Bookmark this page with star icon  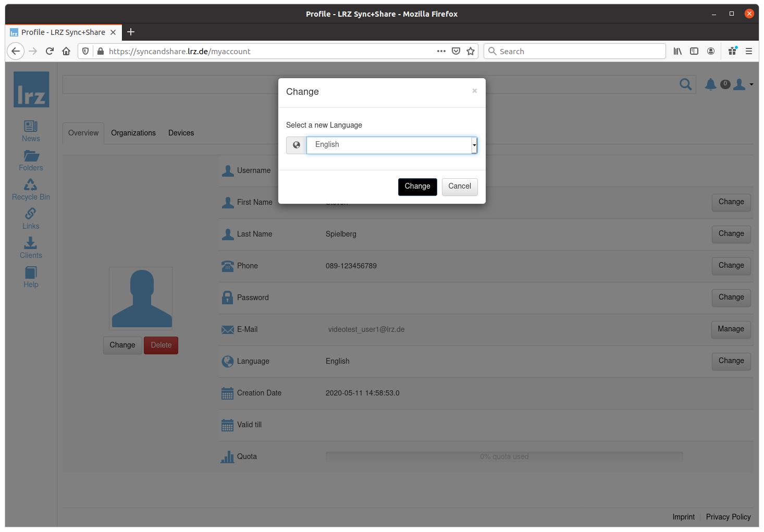tap(471, 51)
